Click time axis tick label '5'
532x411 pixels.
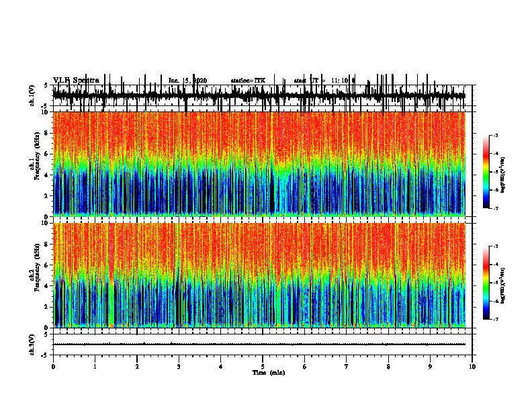click(x=263, y=367)
